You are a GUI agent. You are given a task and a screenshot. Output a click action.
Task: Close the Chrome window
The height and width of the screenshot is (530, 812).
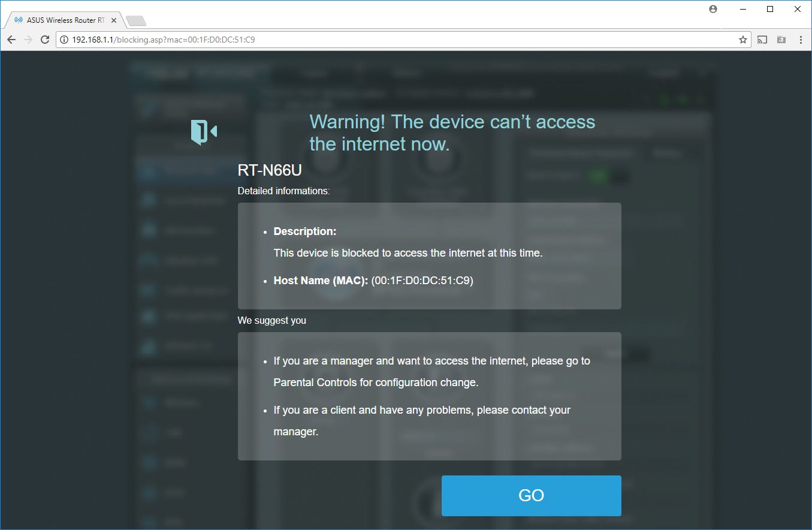(x=798, y=9)
